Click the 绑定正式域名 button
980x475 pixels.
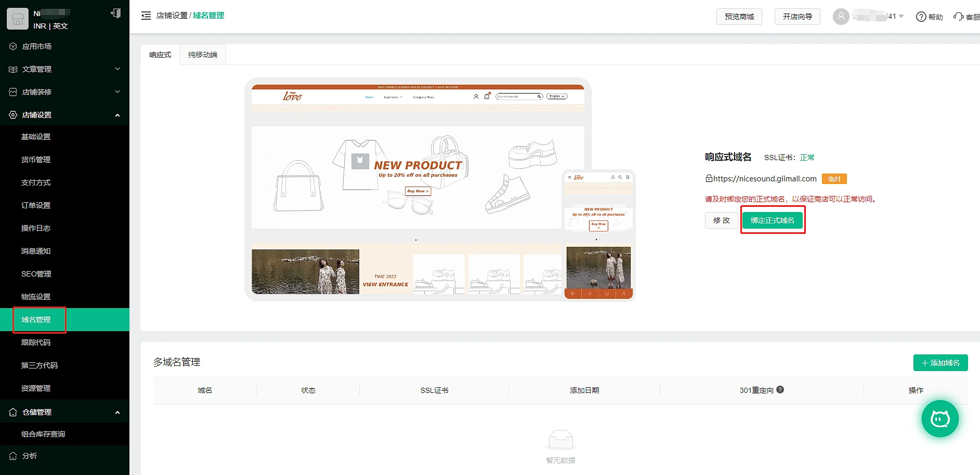click(x=772, y=220)
